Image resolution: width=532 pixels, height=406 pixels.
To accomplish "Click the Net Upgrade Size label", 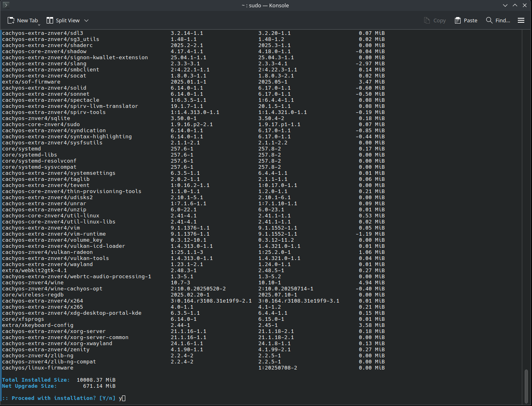I will [29, 386].
